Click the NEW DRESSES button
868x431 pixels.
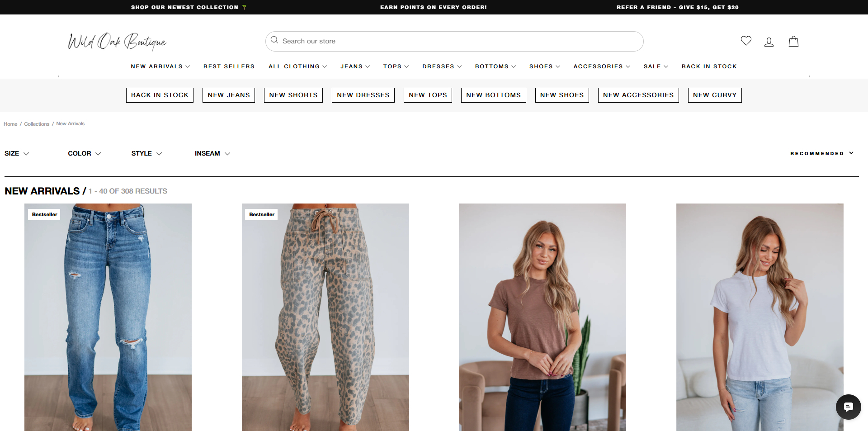click(363, 95)
